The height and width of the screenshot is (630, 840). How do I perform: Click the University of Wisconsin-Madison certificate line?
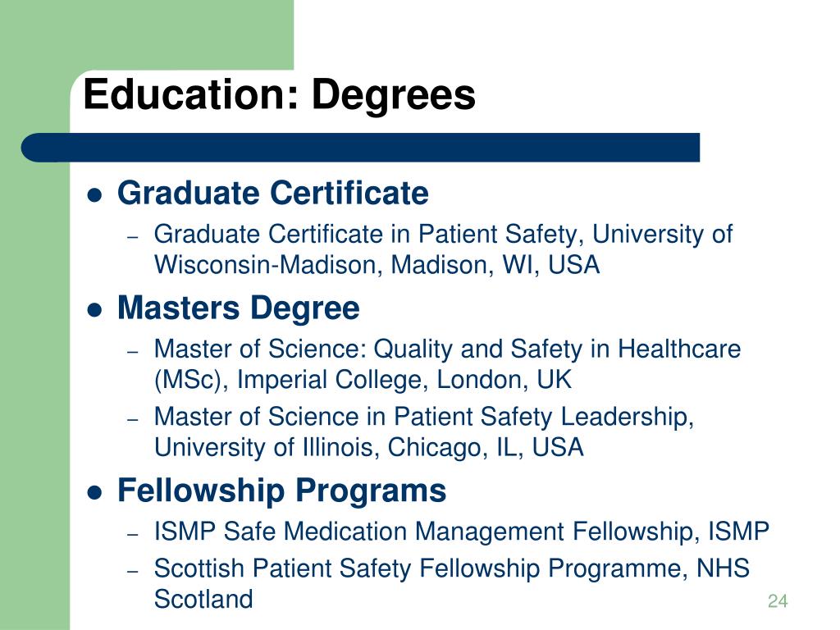[x=443, y=249]
